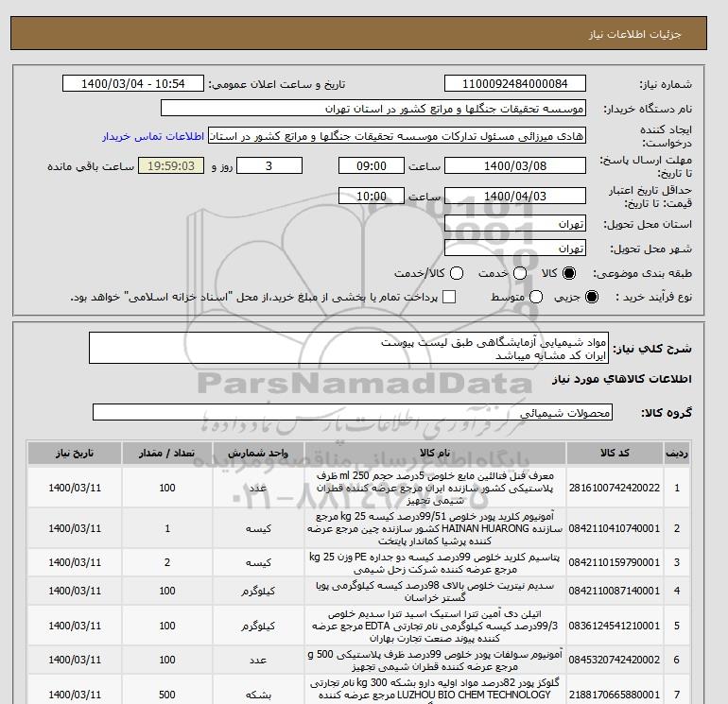Screen dimensions: 728x704
Task: Click the EDTA product name in row 5
Action: tap(435, 626)
